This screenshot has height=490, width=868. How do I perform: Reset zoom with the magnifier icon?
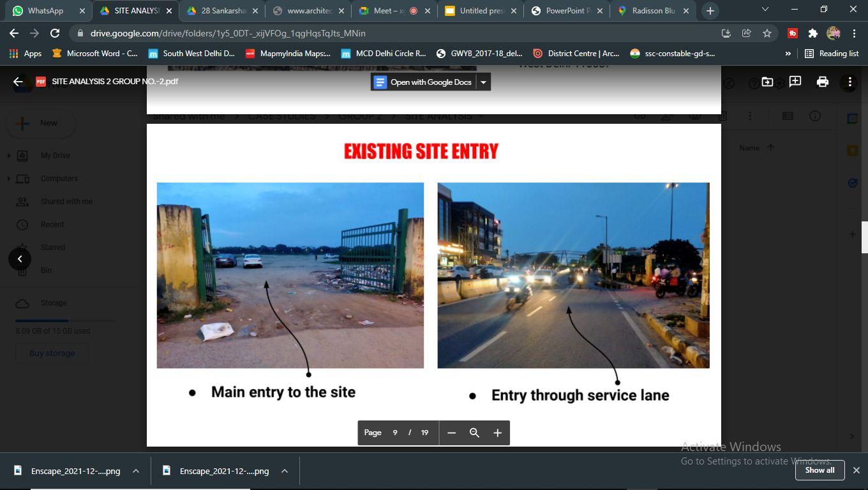coord(474,433)
